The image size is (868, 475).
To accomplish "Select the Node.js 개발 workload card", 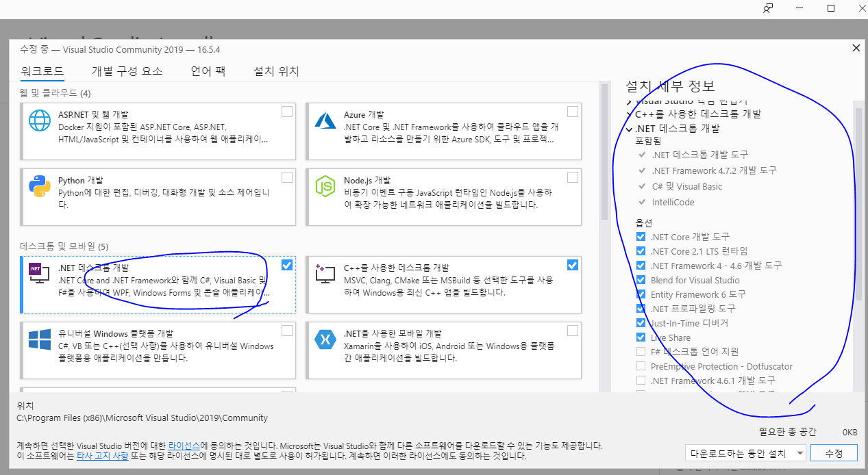I will (443, 197).
